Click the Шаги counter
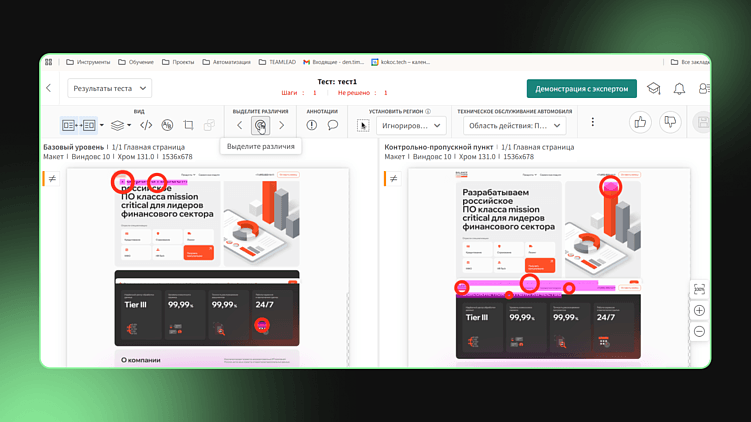 pos(299,93)
